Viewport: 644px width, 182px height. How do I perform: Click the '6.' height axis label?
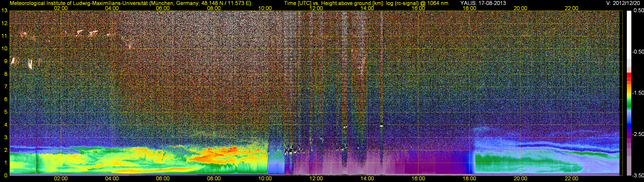tap(6, 100)
